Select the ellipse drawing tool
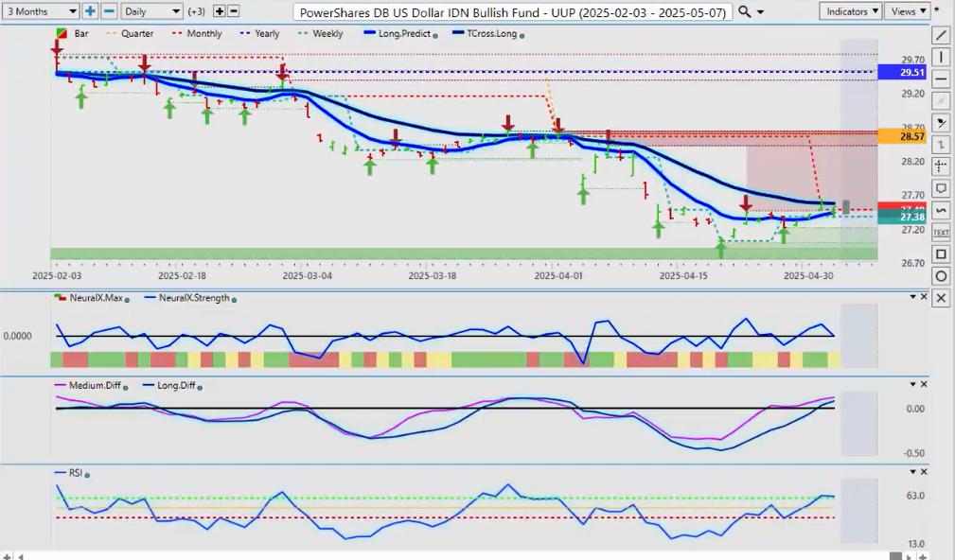The height and width of the screenshot is (560, 955). (941, 276)
